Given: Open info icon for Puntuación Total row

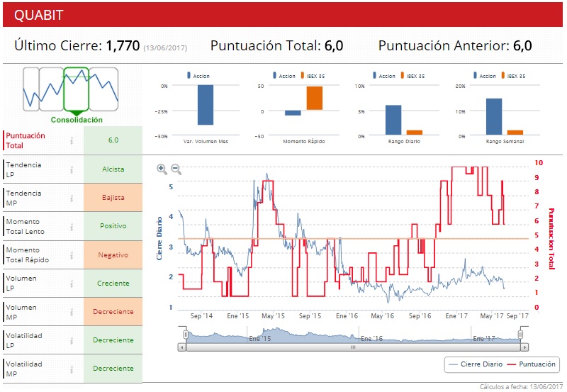Looking at the screenshot, I should pyautogui.click(x=72, y=140).
